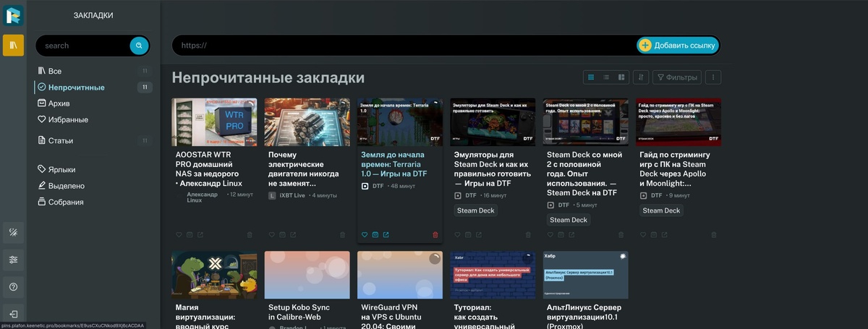Open Собрания in sidebar

click(x=93, y=202)
